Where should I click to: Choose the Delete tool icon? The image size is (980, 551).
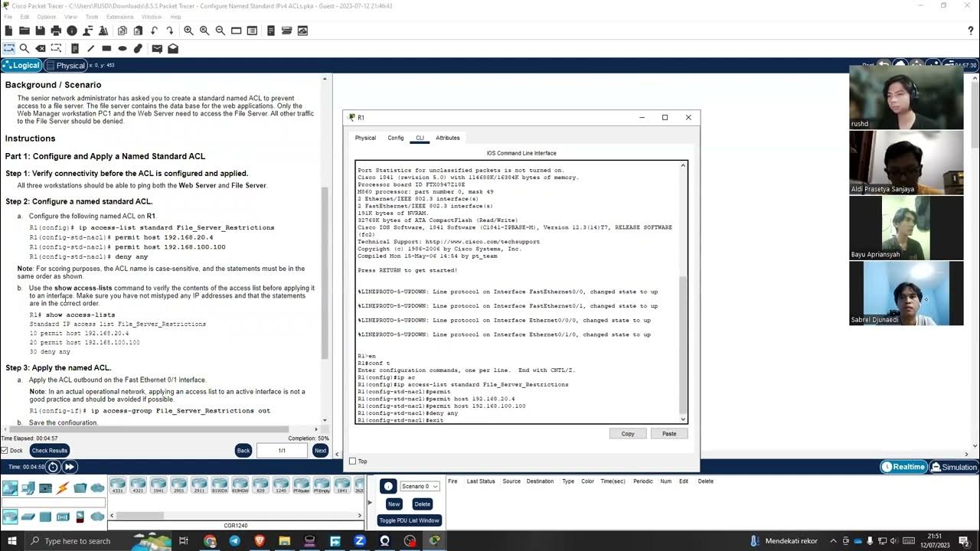[41, 48]
